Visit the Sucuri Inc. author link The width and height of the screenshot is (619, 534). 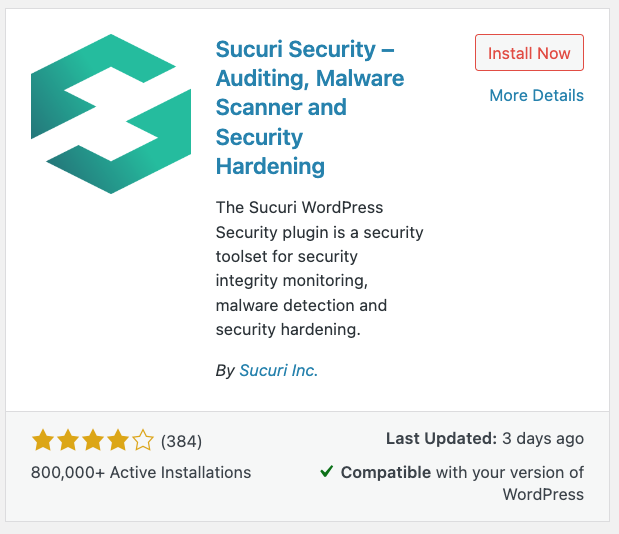coord(278,370)
